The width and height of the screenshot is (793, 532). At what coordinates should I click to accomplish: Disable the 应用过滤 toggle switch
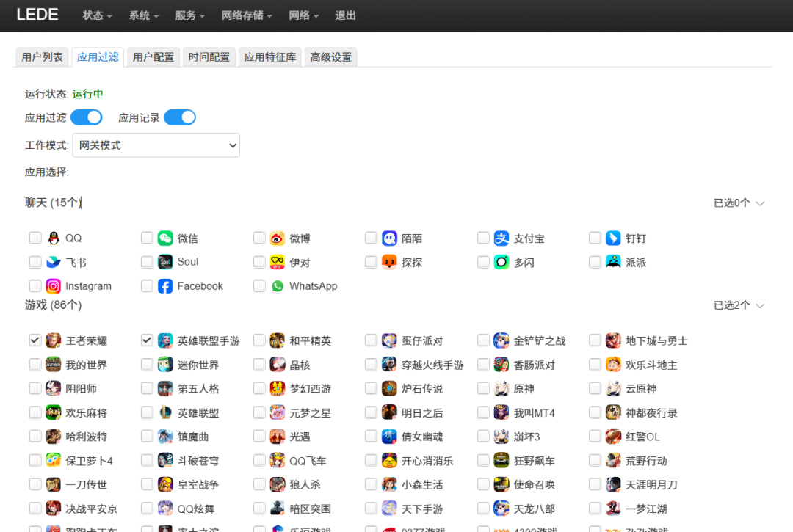(x=86, y=117)
